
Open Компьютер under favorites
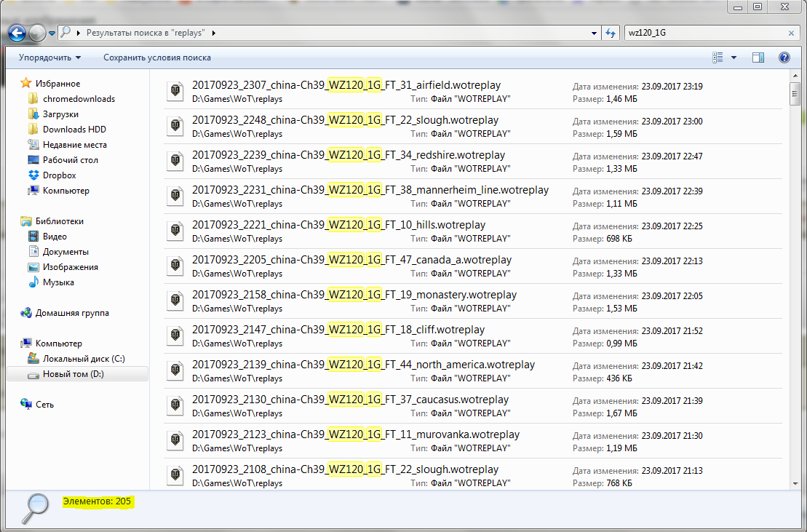[66, 191]
